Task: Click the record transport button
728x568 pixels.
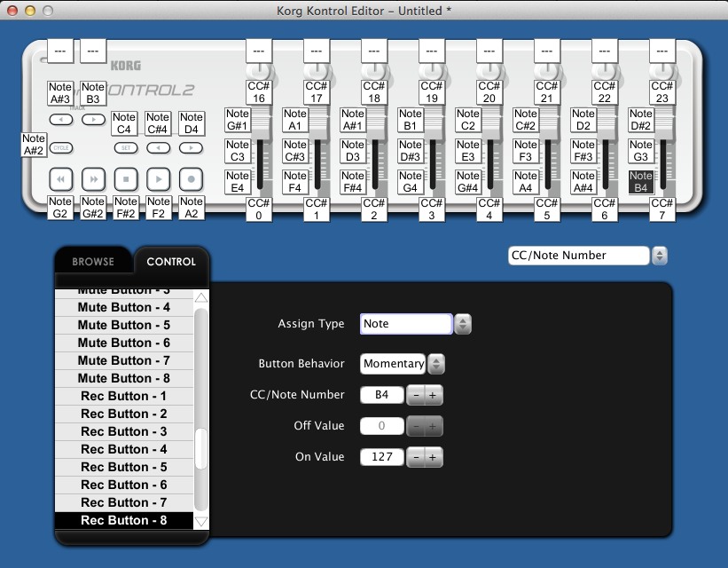Action: [192, 178]
